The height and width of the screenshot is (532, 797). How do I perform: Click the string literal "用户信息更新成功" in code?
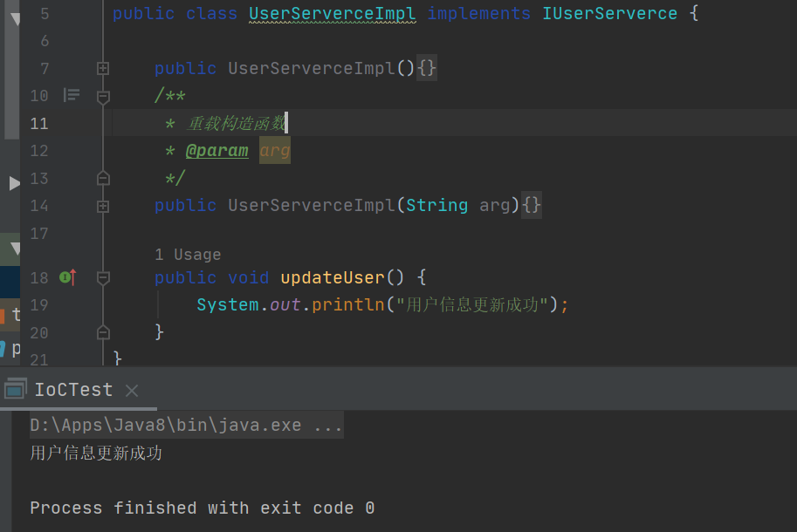pyautogui.click(x=471, y=304)
